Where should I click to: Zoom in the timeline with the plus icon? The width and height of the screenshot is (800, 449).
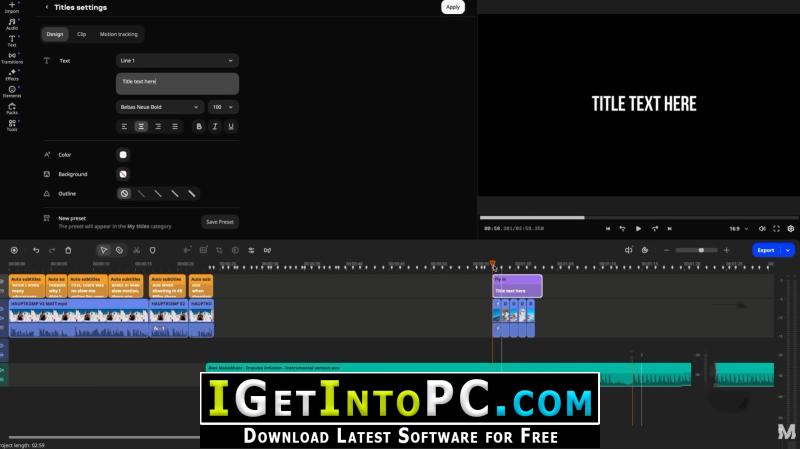[x=727, y=250]
